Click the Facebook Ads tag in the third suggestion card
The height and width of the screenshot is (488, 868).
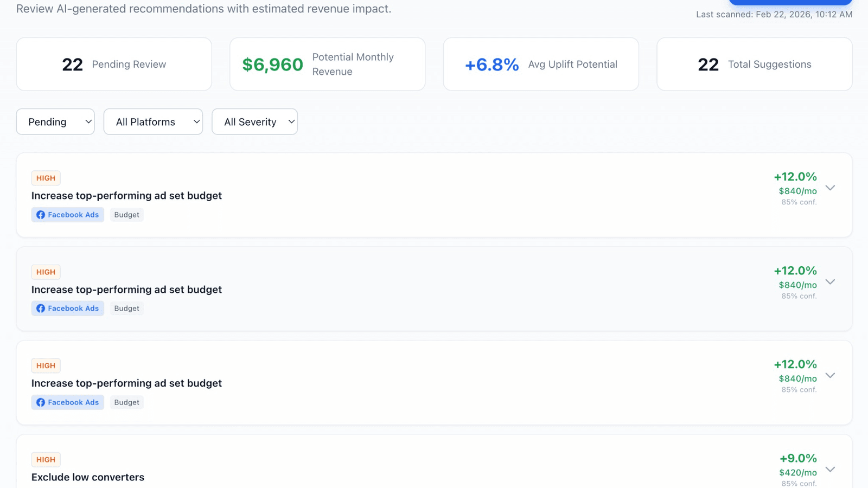pos(68,402)
